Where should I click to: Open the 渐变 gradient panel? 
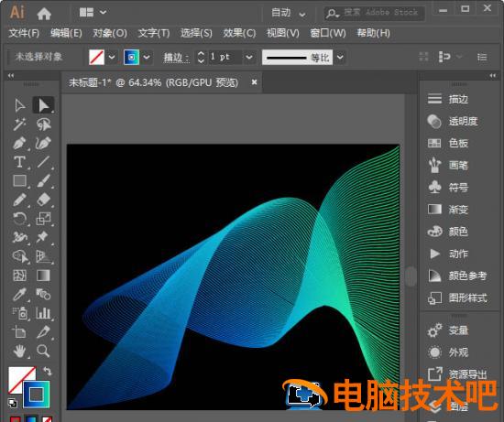pos(447,210)
